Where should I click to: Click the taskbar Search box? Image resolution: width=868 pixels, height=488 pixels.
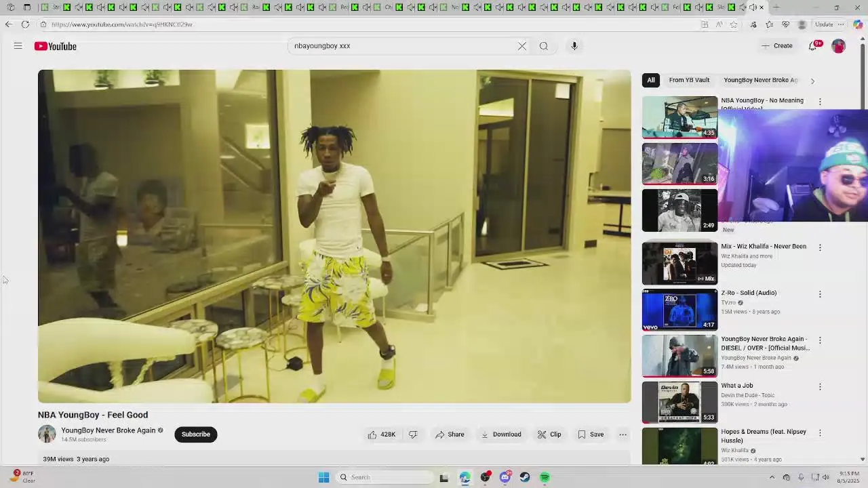click(x=384, y=477)
